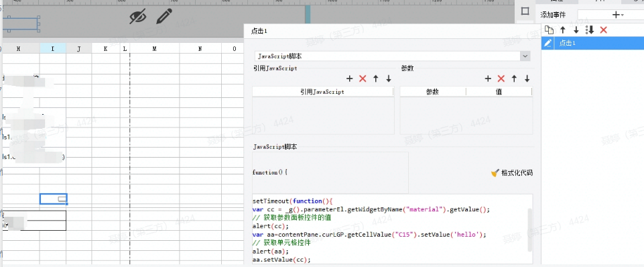
Task: Click the comment 获取单元格控件
Action: tap(281, 243)
